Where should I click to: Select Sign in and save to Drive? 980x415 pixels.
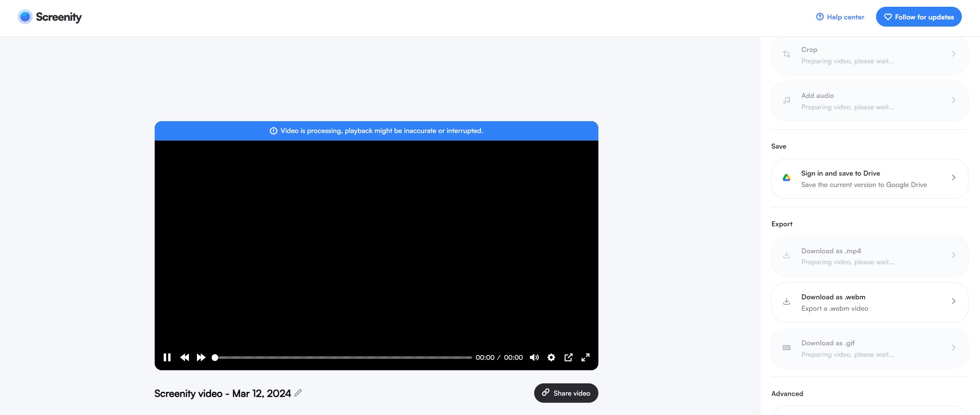[x=870, y=179]
